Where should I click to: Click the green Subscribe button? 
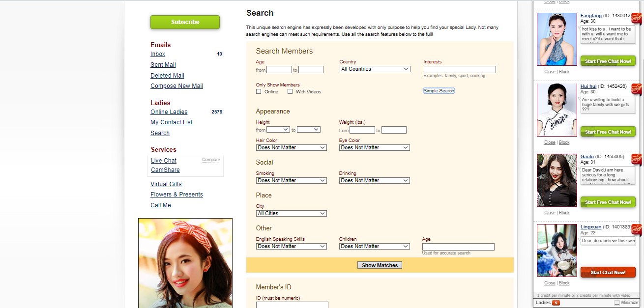[x=185, y=22]
